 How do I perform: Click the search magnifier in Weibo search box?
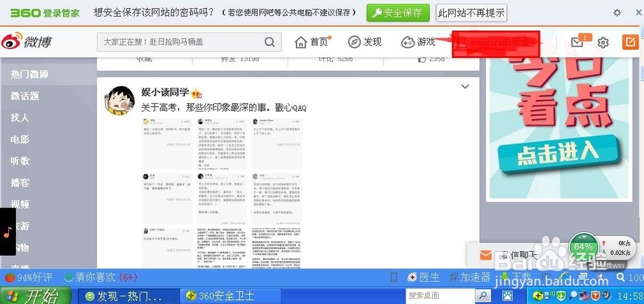(269, 42)
